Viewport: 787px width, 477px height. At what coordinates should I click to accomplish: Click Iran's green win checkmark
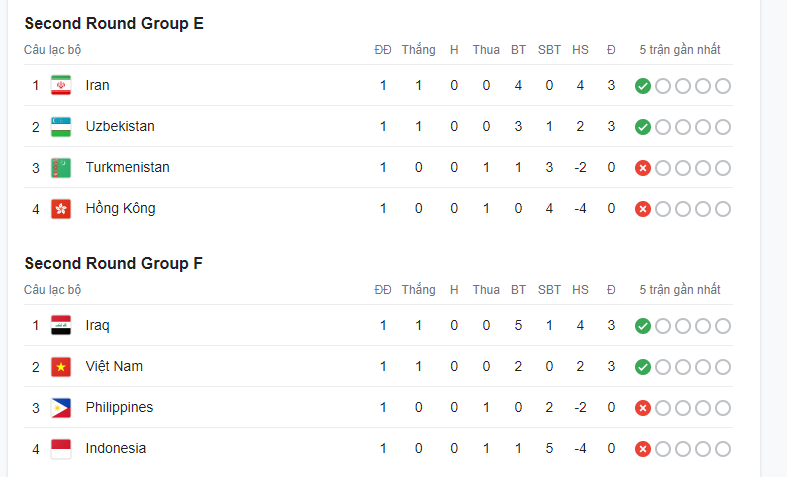(x=643, y=86)
